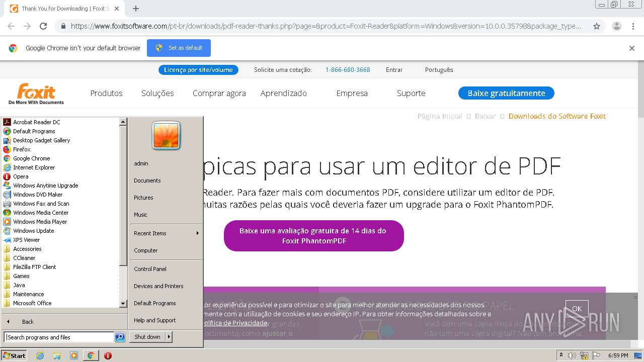Open Suporte navigation menu
This screenshot has width=644, height=362.
click(x=411, y=93)
